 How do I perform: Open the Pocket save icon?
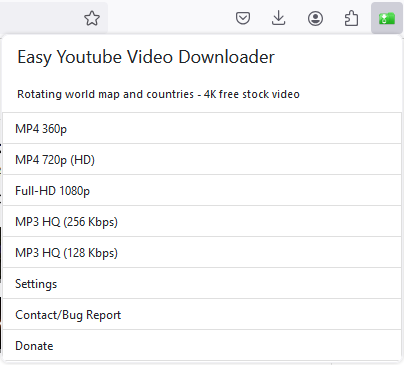[243, 18]
